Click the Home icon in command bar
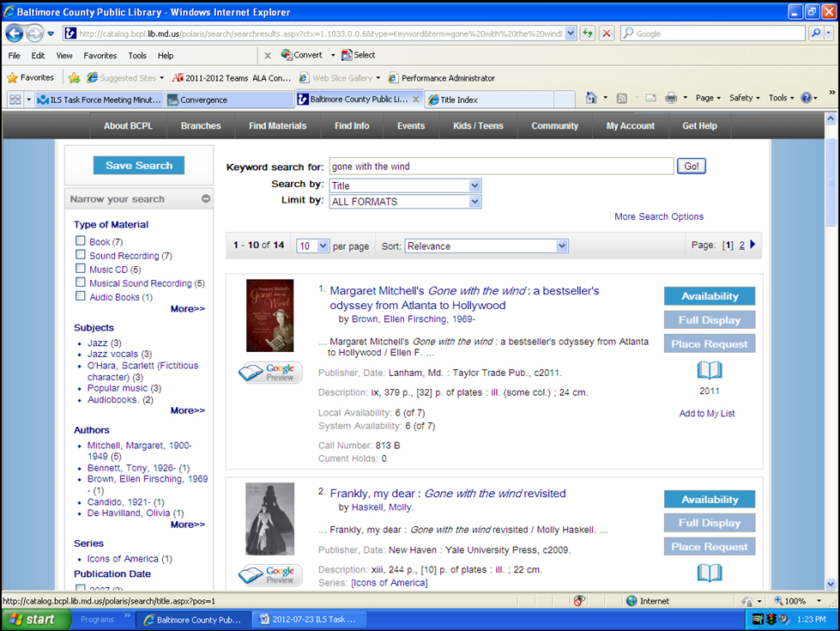 [591, 98]
